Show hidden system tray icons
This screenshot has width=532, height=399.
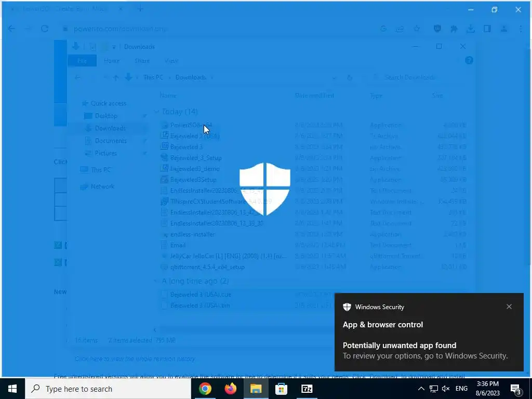tap(421, 389)
